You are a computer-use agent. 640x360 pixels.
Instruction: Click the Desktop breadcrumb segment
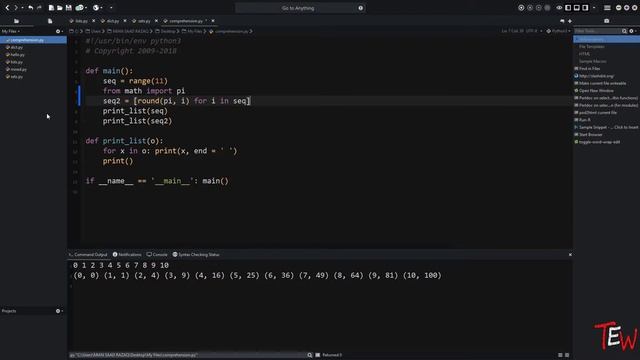click(x=165, y=31)
